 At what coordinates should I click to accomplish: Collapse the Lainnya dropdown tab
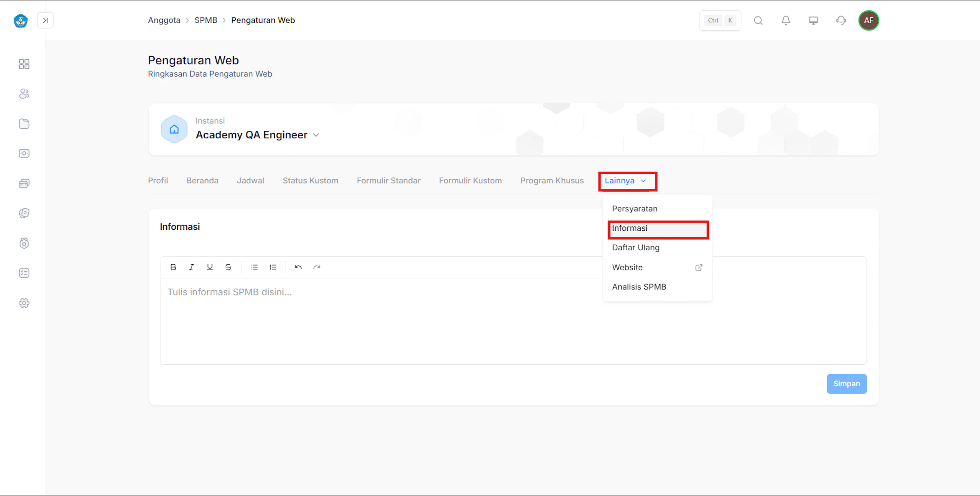[626, 181]
